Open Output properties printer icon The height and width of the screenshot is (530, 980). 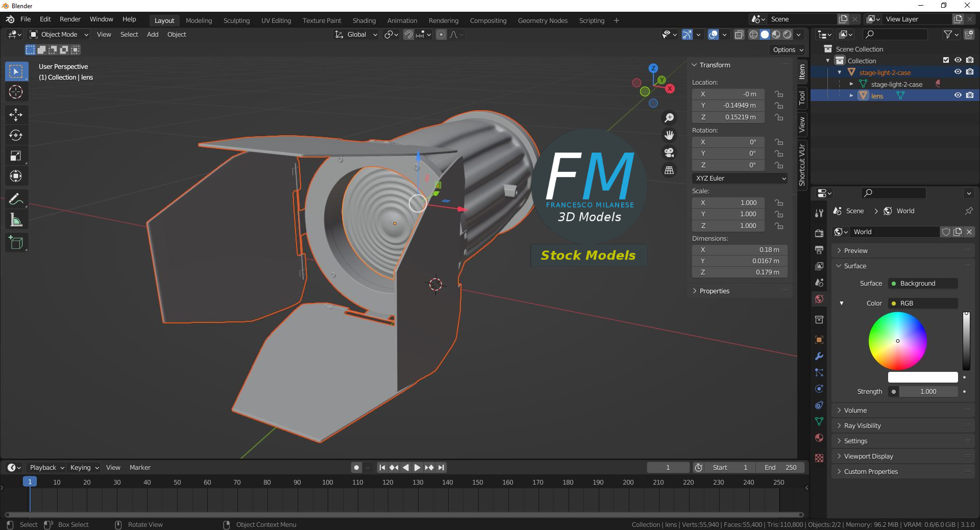819,250
